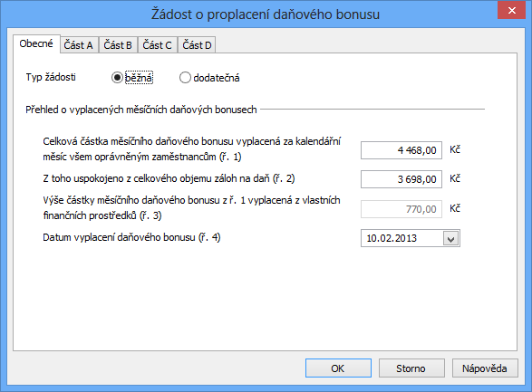This screenshot has height=392, width=532.
Task: Click the greyed ř. 3 field showing 770,00
Action: (x=401, y=209)
